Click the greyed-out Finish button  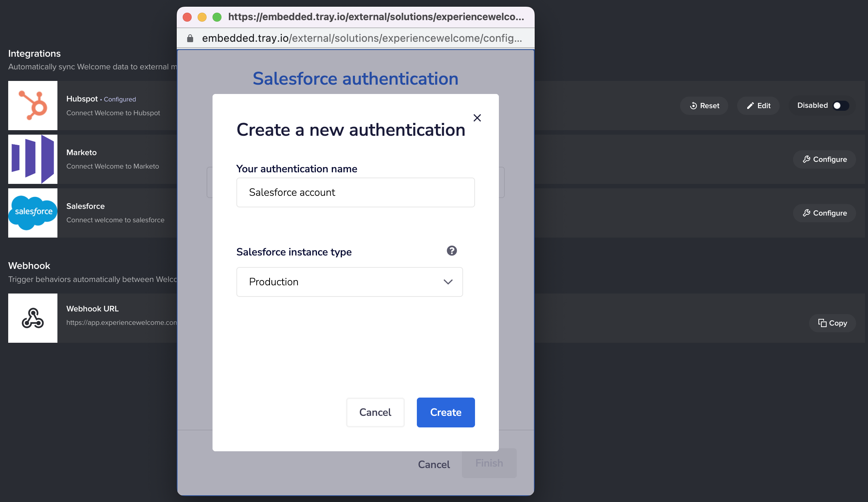coord(489,463)
